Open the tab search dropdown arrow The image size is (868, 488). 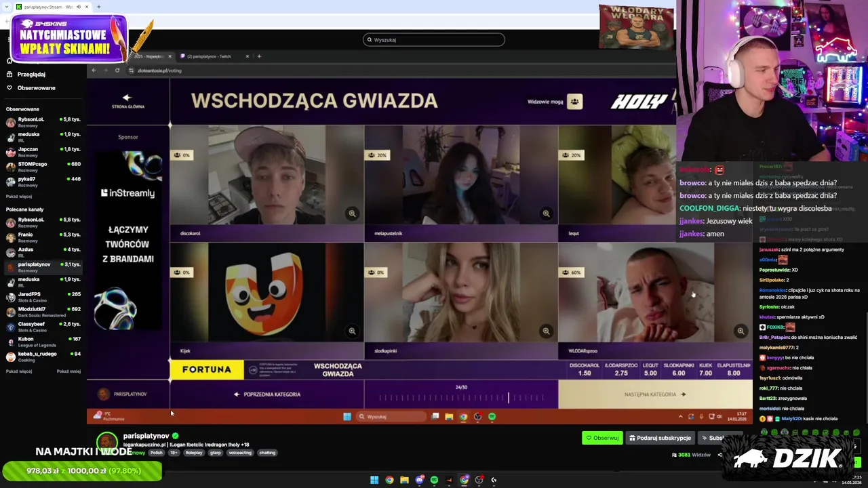pos(5,7)
